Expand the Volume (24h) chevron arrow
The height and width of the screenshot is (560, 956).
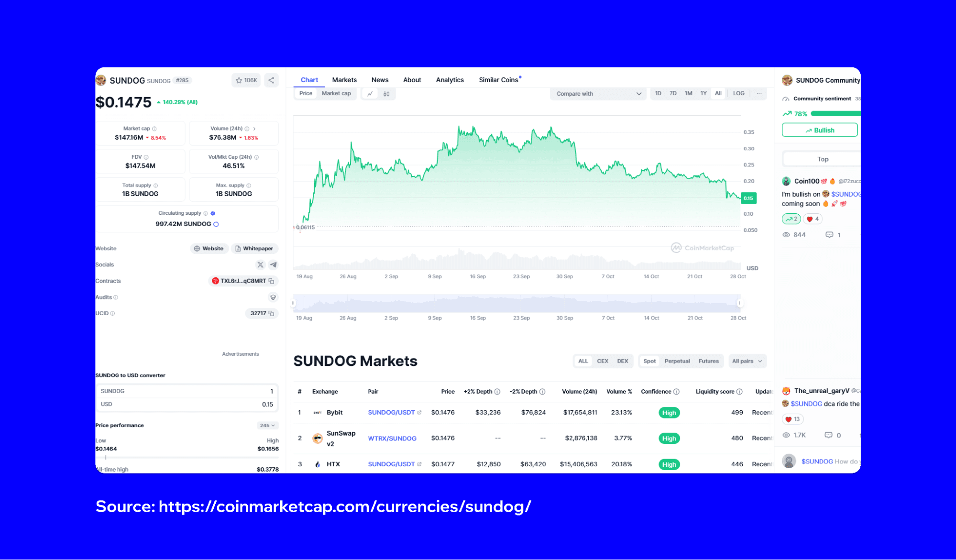pyautogui.click(x=254, y=129)
